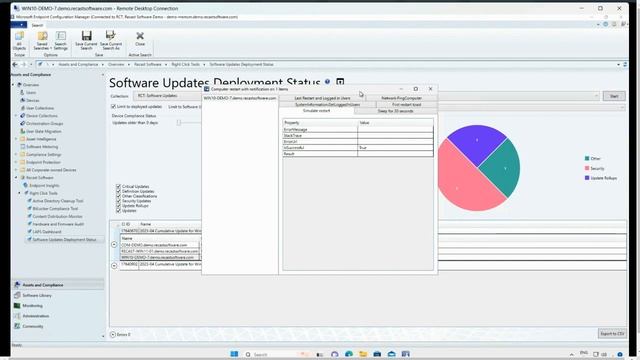Click Save Current Search ribbon button

87,40
